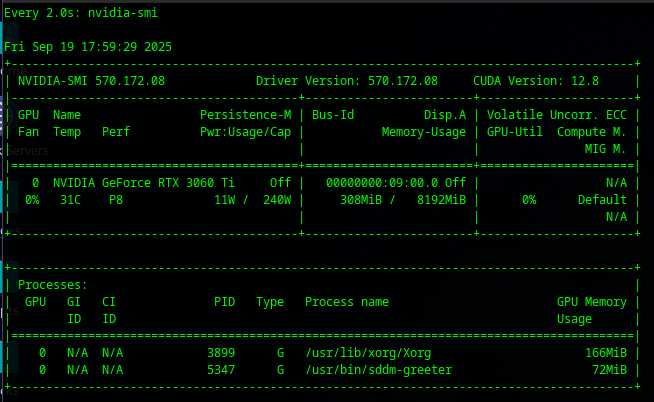Screen dimensions: 654x402
Task: Click the power cap value '240W'
Action: pyautogui.click(x=277, y=200)
